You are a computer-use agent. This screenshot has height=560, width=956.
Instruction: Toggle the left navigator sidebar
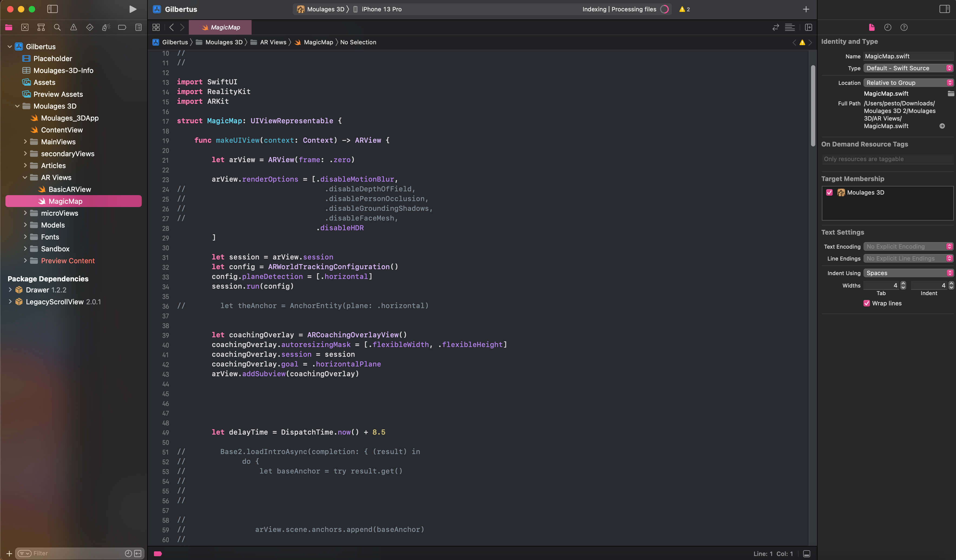pyautogui.click(x=52, y=9)
